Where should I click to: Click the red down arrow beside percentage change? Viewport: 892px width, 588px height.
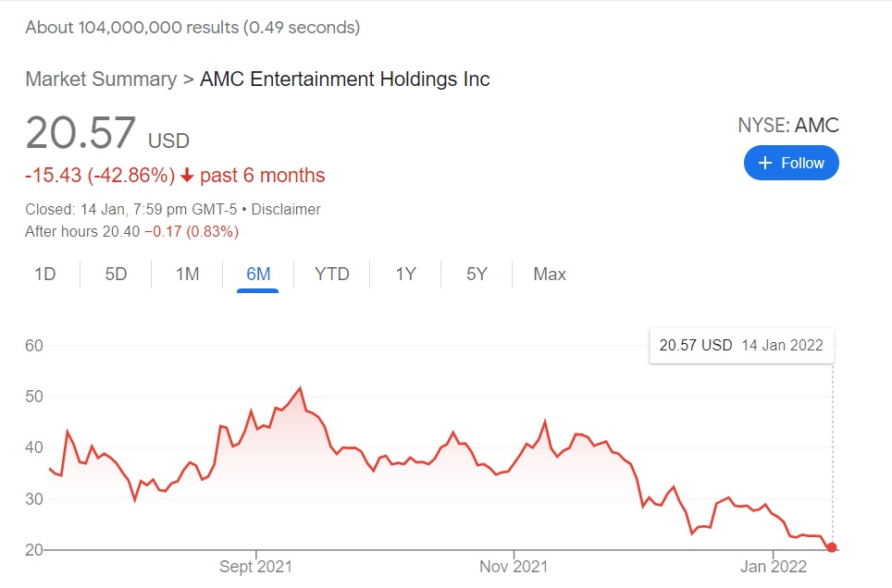[187, 176]
